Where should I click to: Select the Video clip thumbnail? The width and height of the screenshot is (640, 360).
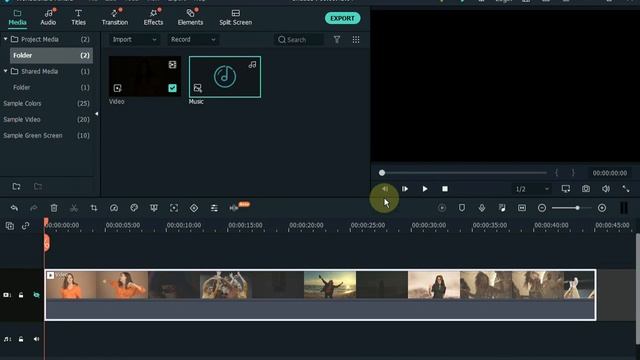pyautogui.click(x=144, y=76)
